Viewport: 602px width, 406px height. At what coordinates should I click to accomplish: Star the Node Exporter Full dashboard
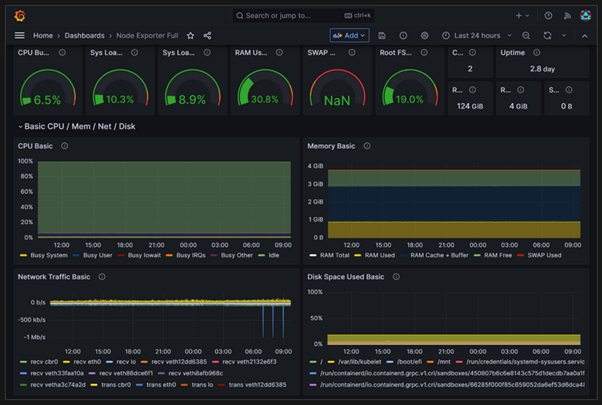click(x=191, y=36)
